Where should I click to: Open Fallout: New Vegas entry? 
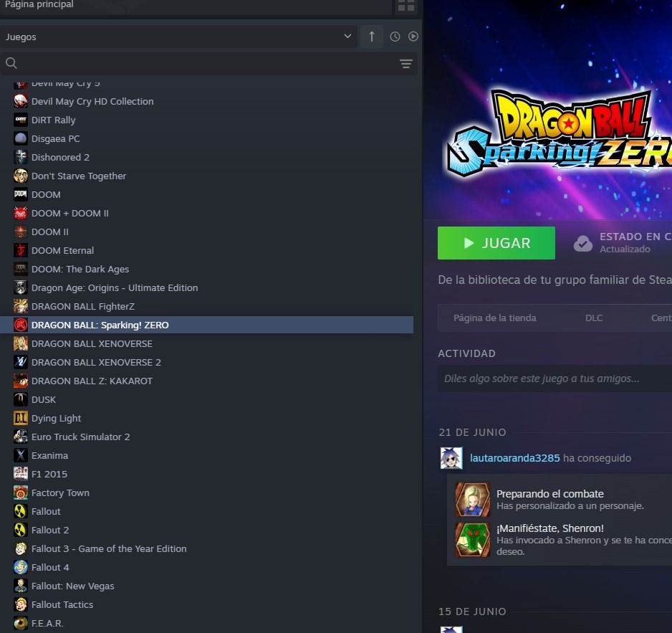[206, 586]
